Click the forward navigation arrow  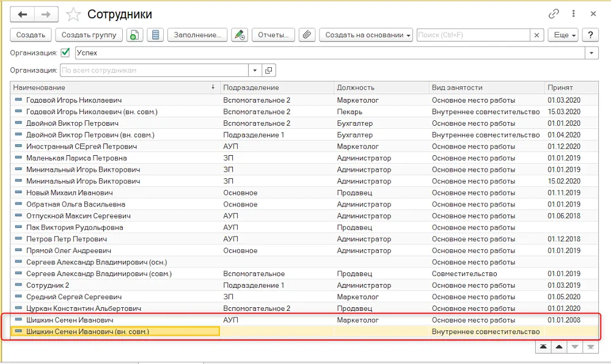pyautogui.click(x=46, y=15)
